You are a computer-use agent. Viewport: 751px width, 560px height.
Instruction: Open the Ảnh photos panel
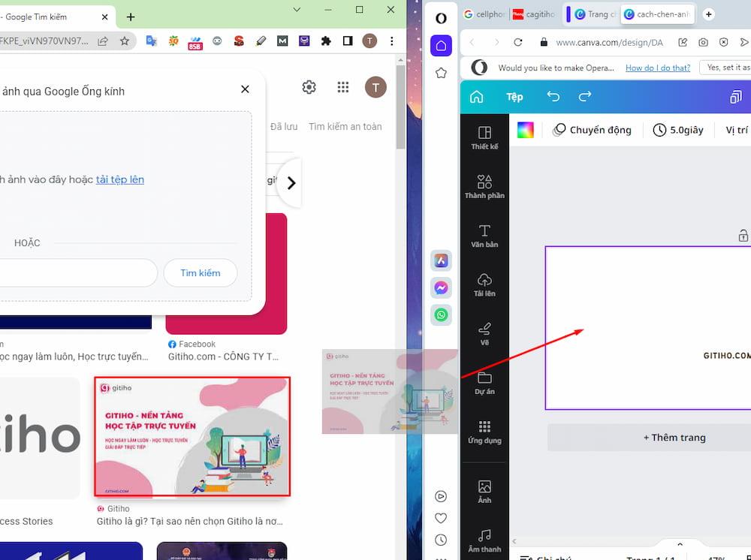pyautogui.click(x=484, y=492)
